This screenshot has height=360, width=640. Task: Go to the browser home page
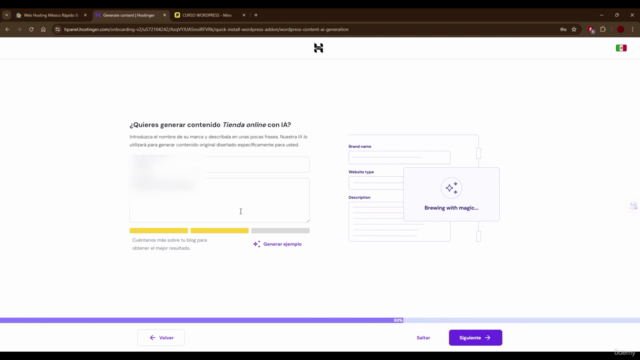[x=43, y=29]
